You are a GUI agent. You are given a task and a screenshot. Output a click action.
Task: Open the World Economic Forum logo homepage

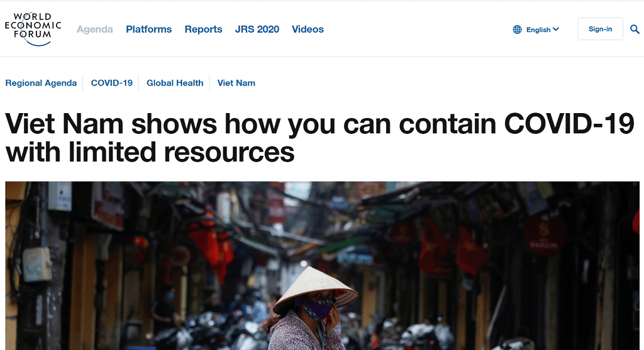click(33, 29)
